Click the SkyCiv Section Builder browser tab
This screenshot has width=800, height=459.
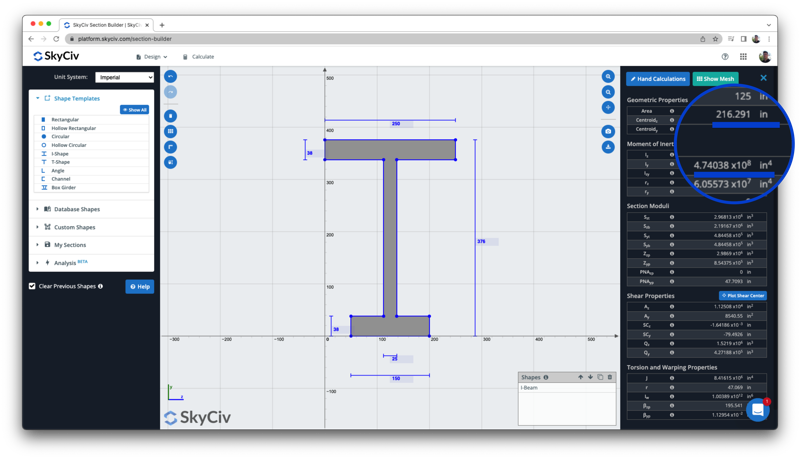pos(106,24)
